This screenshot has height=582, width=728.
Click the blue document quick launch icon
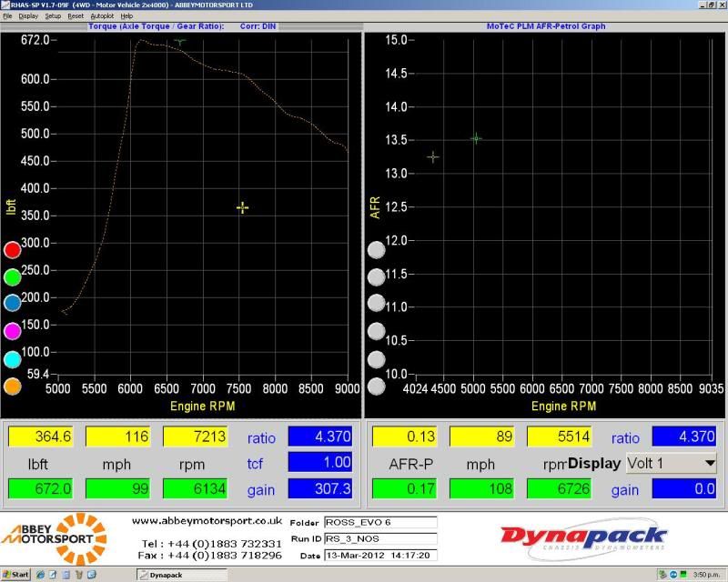click(x=66, y=575)
